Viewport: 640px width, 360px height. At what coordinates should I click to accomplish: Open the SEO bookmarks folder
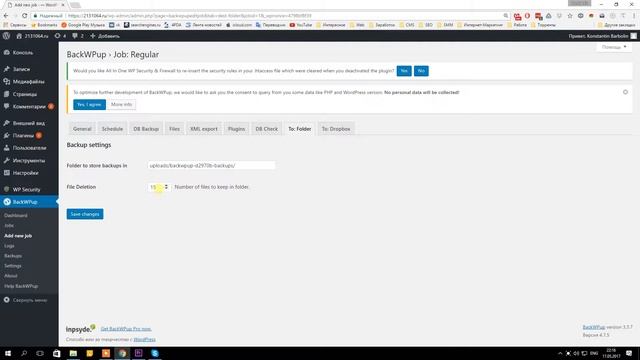(x=425, y=25)
